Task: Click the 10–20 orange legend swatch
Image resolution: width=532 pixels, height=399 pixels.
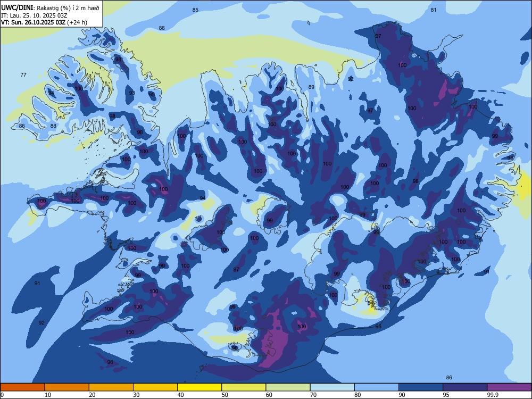Action: pyautogui.click(x=67, y=387)
